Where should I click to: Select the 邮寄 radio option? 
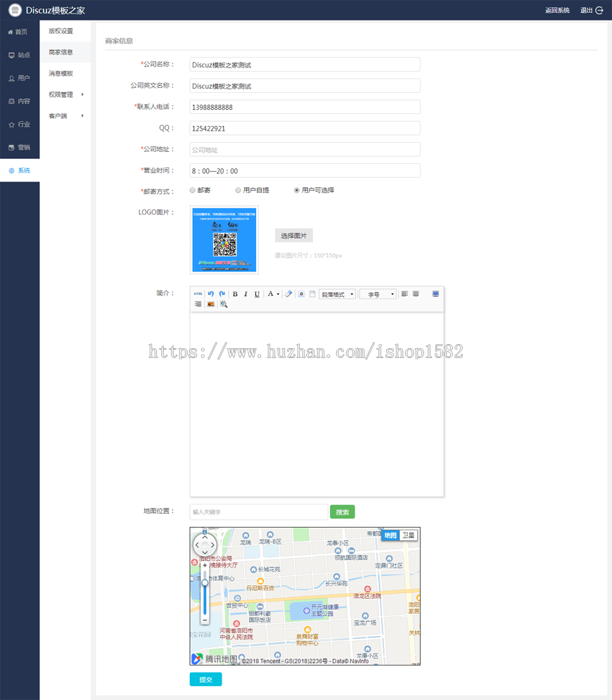[193, 190]
